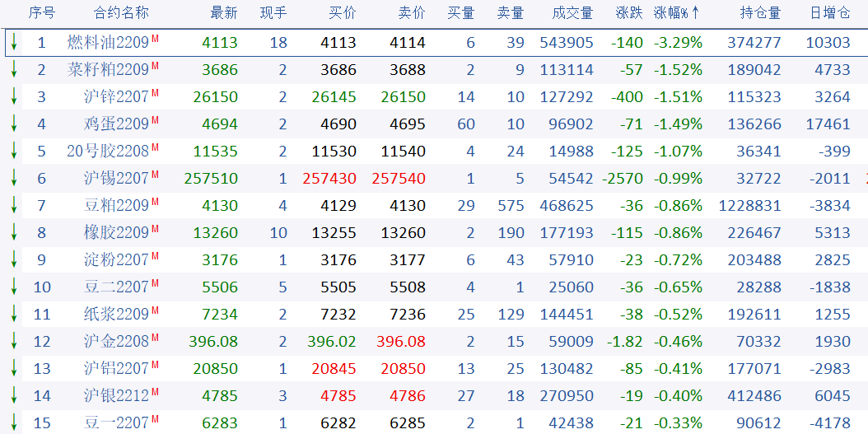This screenshot has height=434, width=868.
Task: Sort the table by 成交量 header
Action: click(573, 12)
